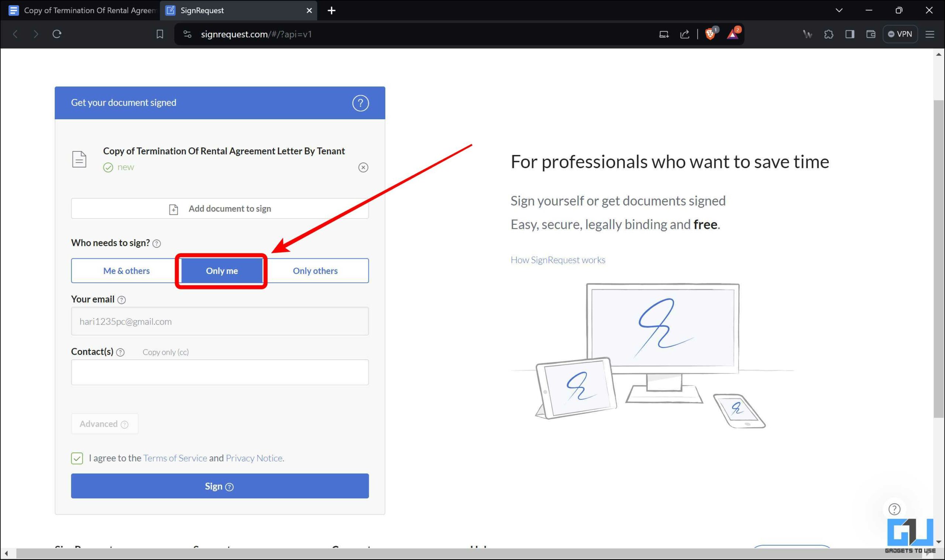945x560 pixels.
Task: Open the Privacy Notice link
Action: click(x=254, y=458)
